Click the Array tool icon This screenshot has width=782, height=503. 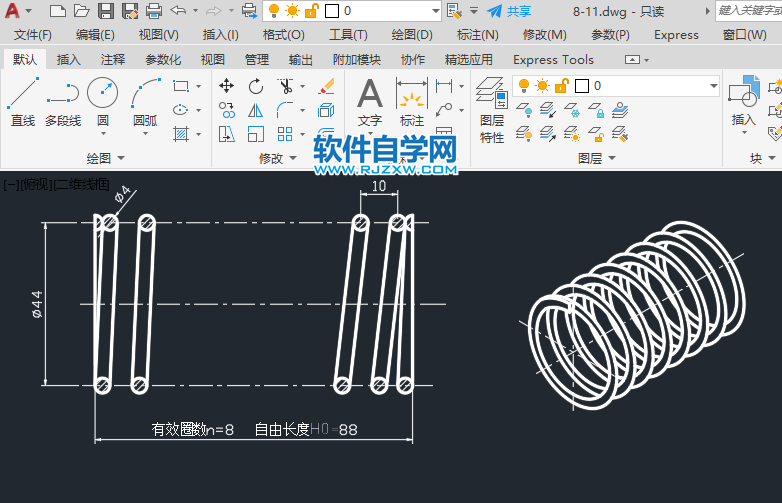(285, 134)
